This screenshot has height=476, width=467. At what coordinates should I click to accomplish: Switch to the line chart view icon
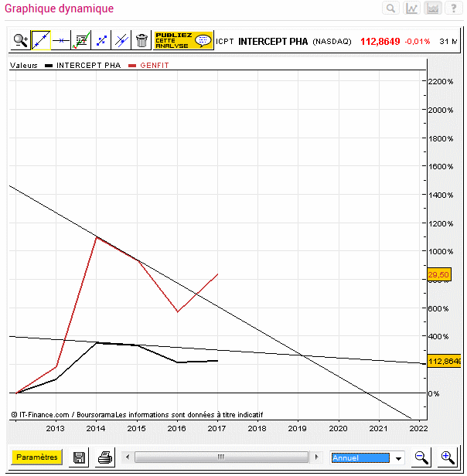coord(411,8)
